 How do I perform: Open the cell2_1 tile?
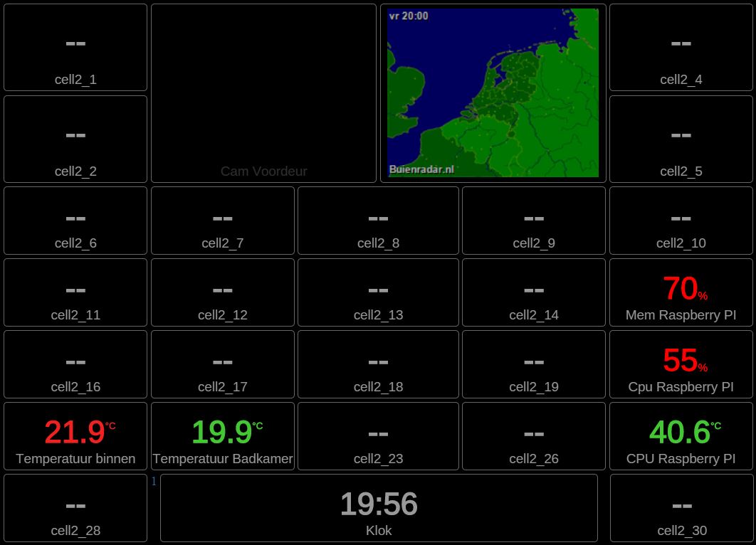point(75,47)
